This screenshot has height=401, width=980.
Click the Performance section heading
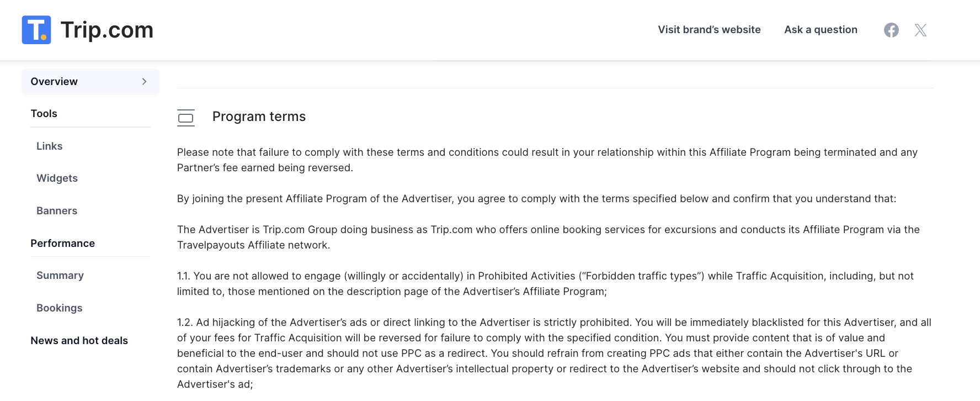click(63, 244)
